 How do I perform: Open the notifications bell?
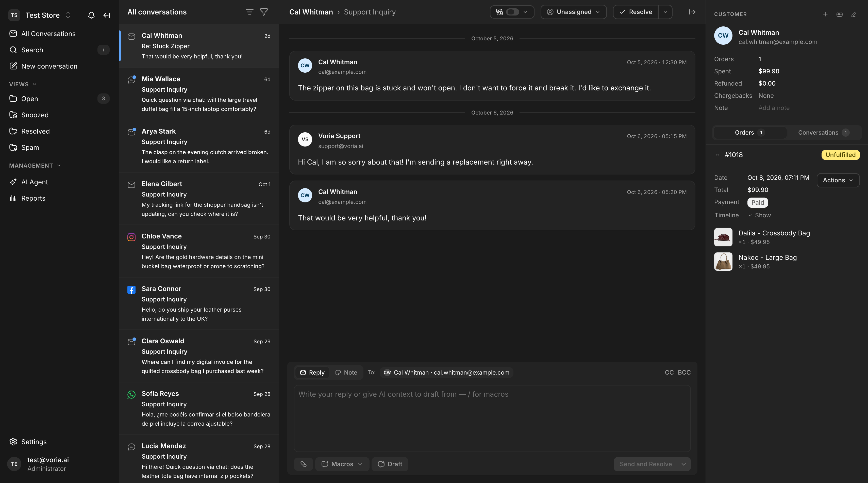point(91,15)
